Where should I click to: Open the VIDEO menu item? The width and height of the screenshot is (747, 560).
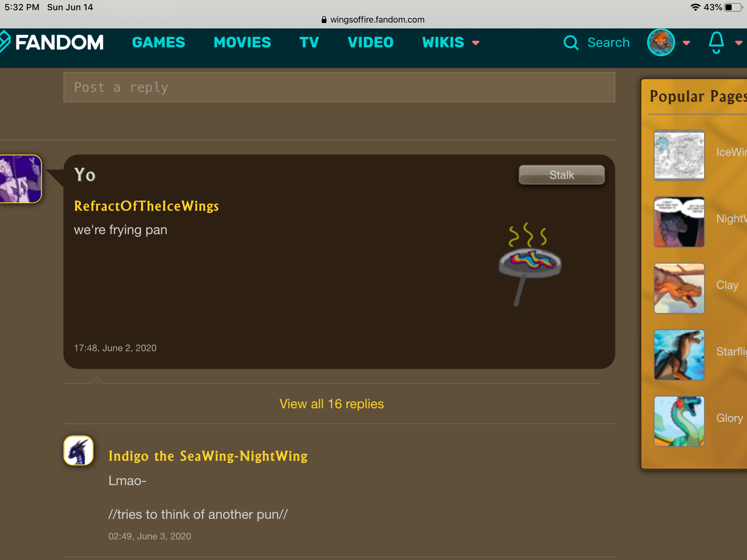[x=370, y=42]
